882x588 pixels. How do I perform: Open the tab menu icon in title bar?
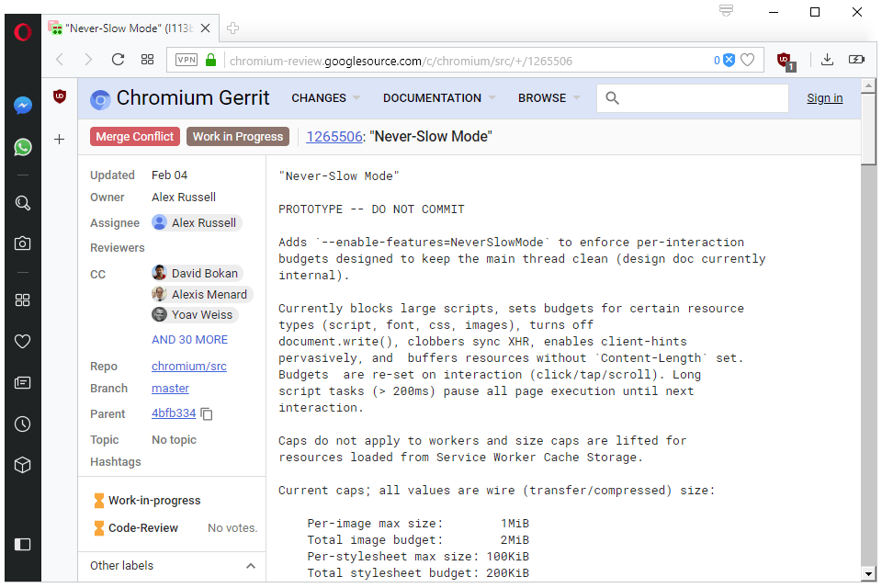tap(726, 11)
